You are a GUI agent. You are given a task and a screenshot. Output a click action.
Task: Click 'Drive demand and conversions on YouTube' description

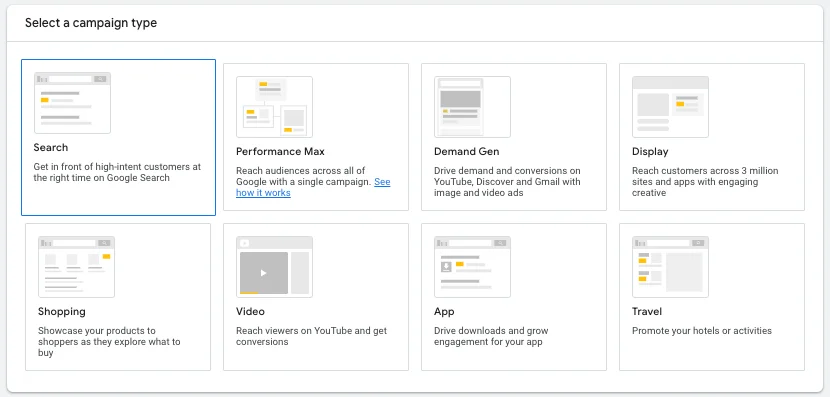507,182
